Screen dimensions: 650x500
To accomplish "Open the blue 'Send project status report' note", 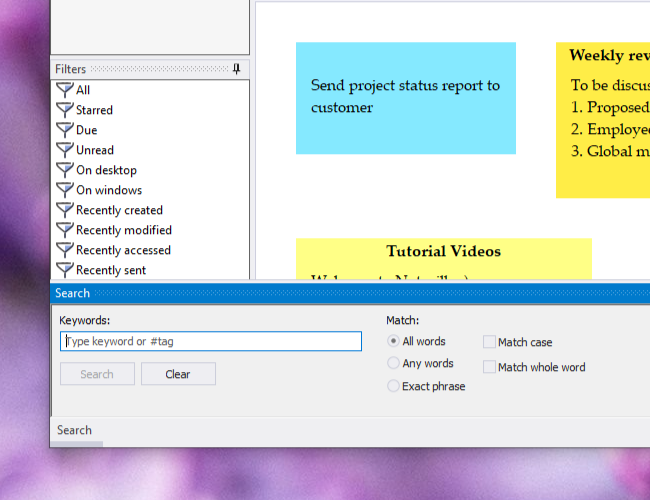I will click(406, 98).
